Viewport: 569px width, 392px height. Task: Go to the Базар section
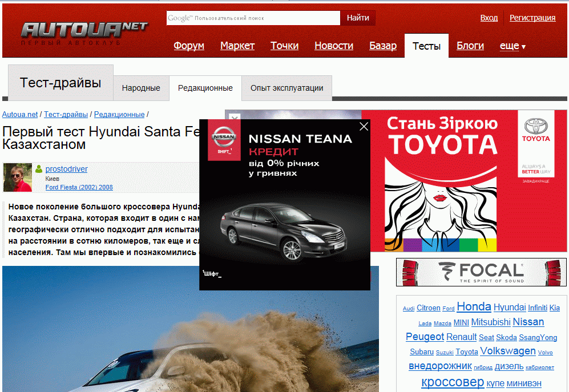pyautogui.click(x=383, y=46)
